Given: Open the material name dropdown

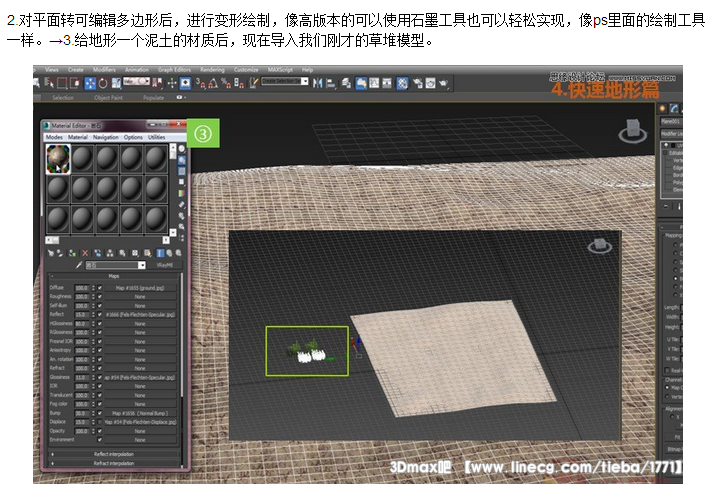Looking at the screenshot, I should click(x=142, y=265).
